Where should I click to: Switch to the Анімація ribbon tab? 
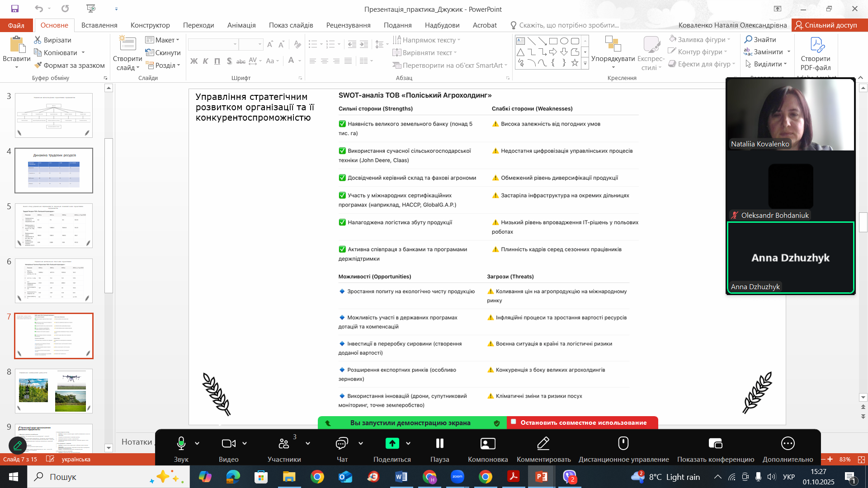click(241, 25)
